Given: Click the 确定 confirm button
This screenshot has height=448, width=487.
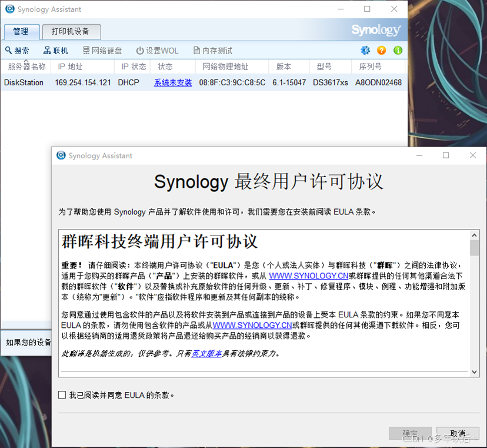Looking at the screenshot, I should pos(410,433).
